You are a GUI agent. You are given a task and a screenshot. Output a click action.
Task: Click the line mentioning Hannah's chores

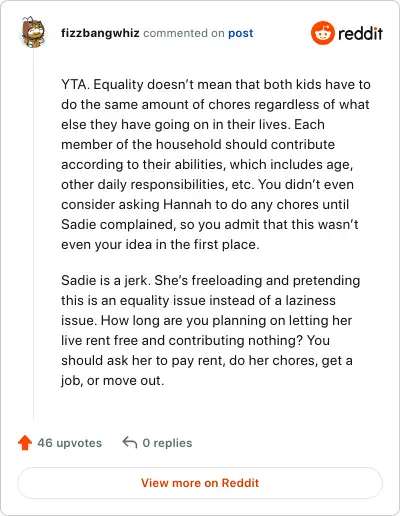coord(205,204)
